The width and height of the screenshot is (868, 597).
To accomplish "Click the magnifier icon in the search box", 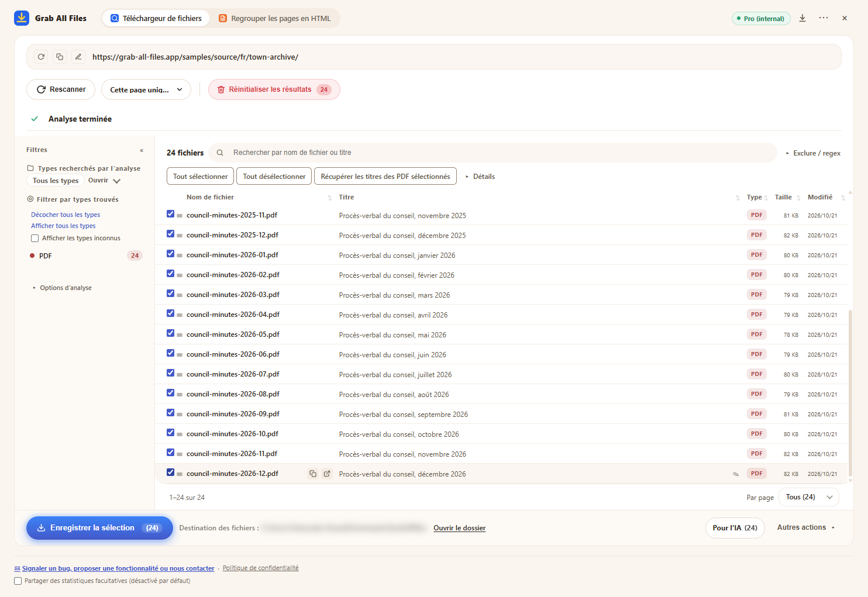I will pyautogui.click(x=220, y=153).
